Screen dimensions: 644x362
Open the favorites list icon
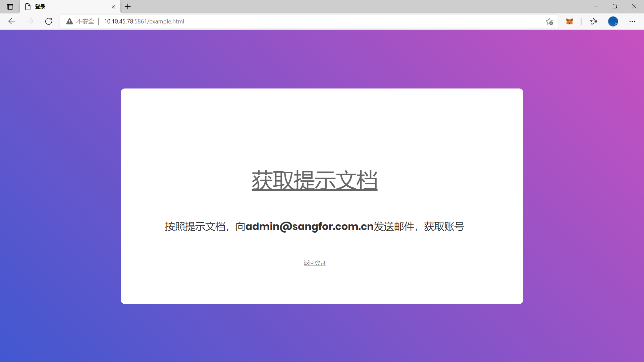[x=594, y=21]
